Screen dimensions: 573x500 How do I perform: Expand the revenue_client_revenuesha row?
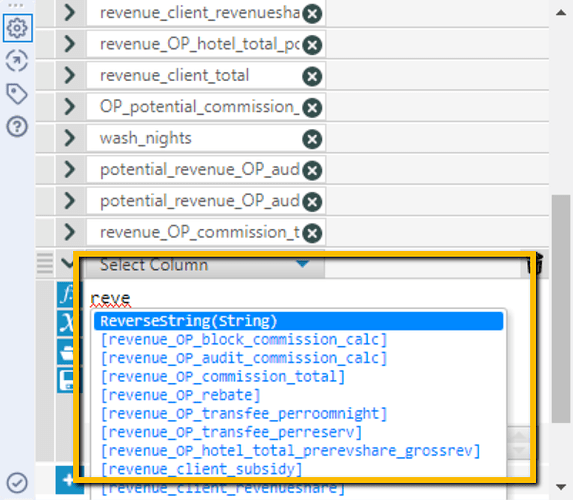69,13
